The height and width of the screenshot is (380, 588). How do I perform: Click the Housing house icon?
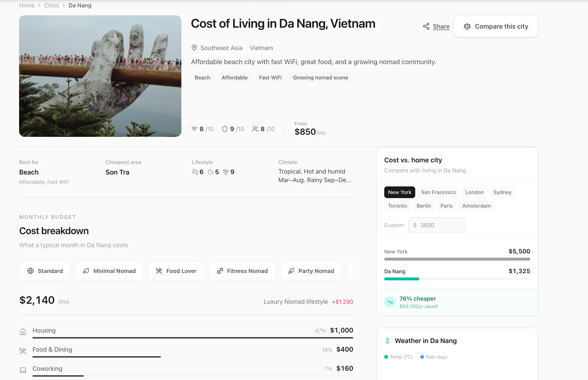[x=23, y=332]
